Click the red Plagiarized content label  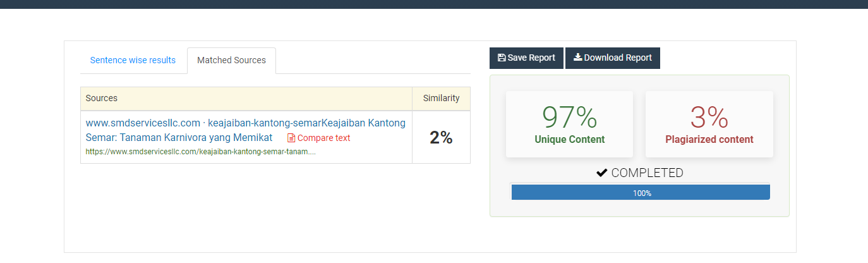coord(709,140)
